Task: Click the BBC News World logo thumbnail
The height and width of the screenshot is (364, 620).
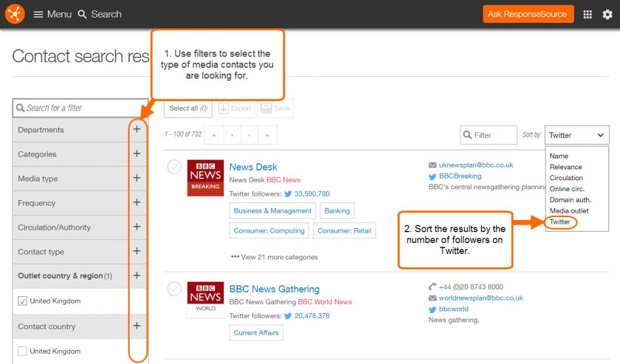Action: pyautogui.click(x=206, y=300)
